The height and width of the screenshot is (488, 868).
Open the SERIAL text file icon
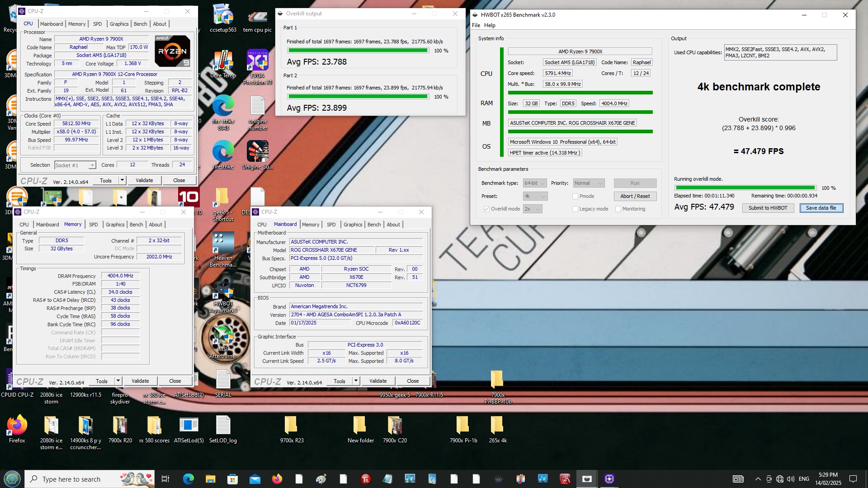click(x=223, y=384)
